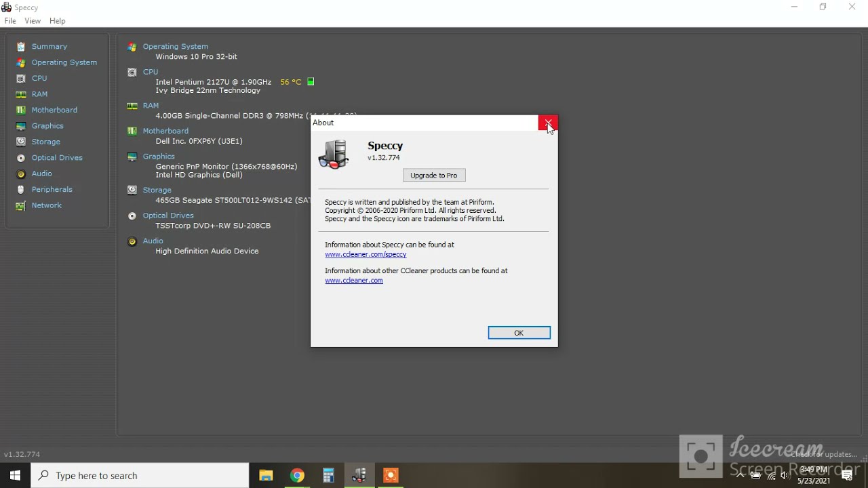Select Peripherals in the sidebar
The height and width of the screenshot is (488, 868).
pos(52,190)
